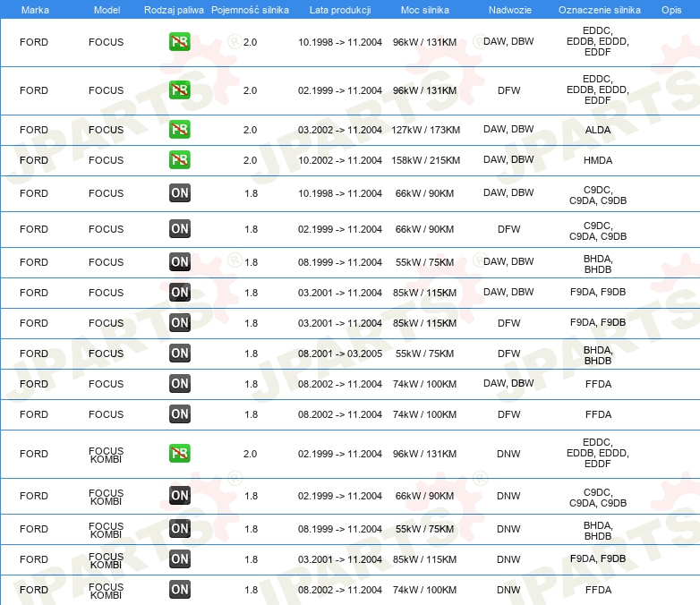Click the Opis column header

pyautogui.click(x=671, y=10)
